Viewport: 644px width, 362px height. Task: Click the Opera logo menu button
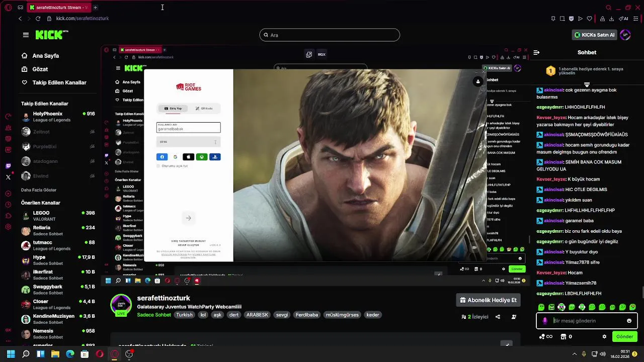tap(8, 8)
